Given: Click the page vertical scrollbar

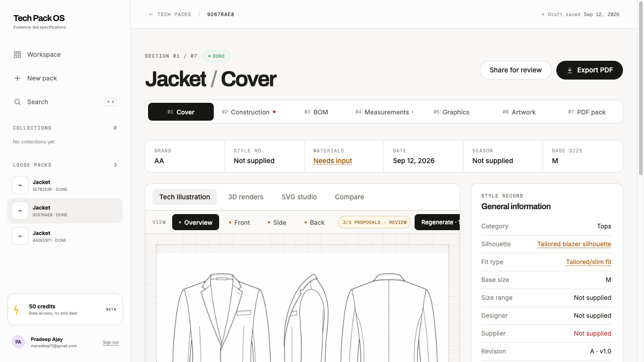Looking at the screenshot, I should (x=641, y=89).
